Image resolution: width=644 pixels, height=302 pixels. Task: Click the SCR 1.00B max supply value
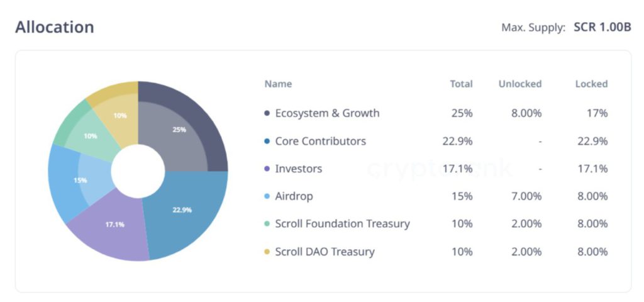(602, 28)
